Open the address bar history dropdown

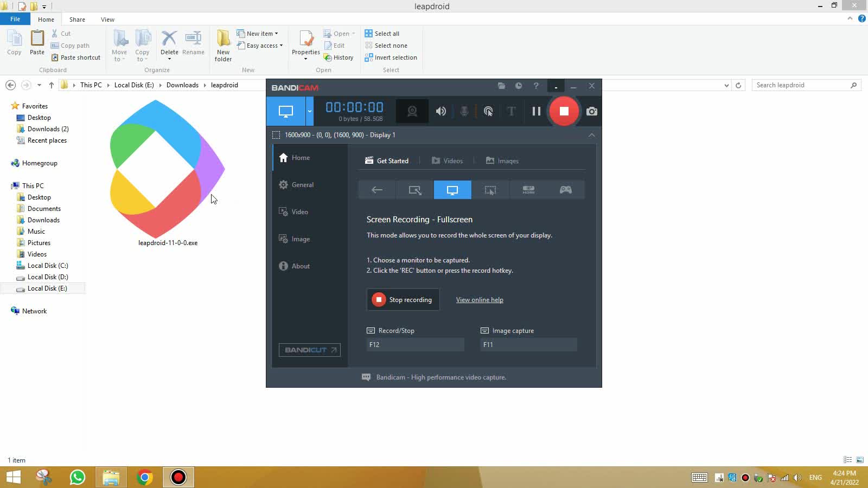[726, 85]
